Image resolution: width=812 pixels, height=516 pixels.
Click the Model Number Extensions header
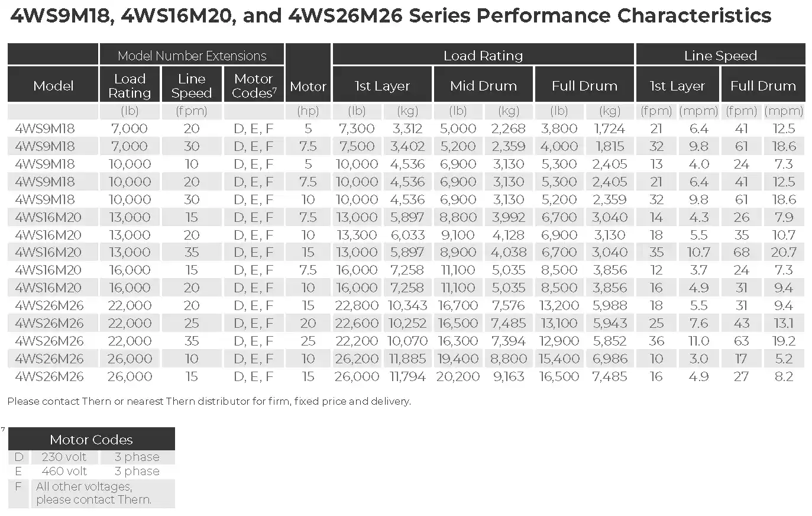192,56
